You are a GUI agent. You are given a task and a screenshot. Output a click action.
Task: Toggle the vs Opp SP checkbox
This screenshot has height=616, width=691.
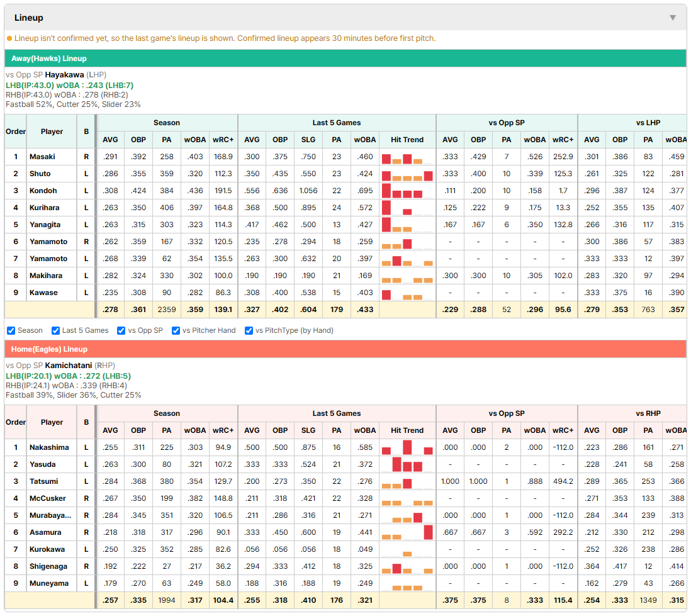click(121, 330)
